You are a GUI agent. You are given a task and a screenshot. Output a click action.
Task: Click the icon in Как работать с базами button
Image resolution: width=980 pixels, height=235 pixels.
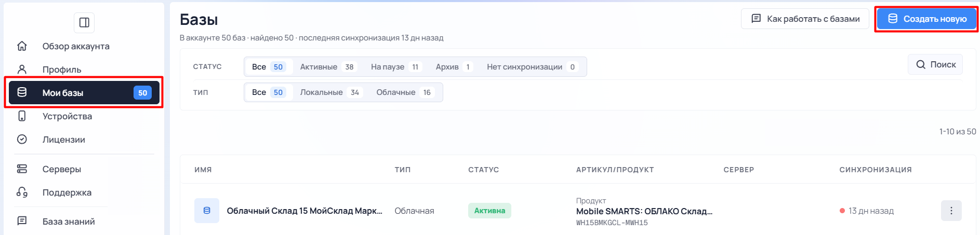(757, 19)
